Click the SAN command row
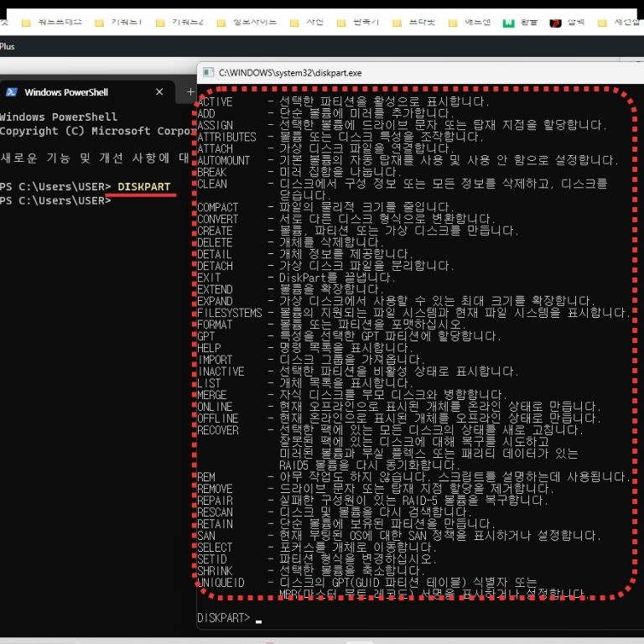The image size is (644, 644). pyautogui.click(x=399, y=536)
